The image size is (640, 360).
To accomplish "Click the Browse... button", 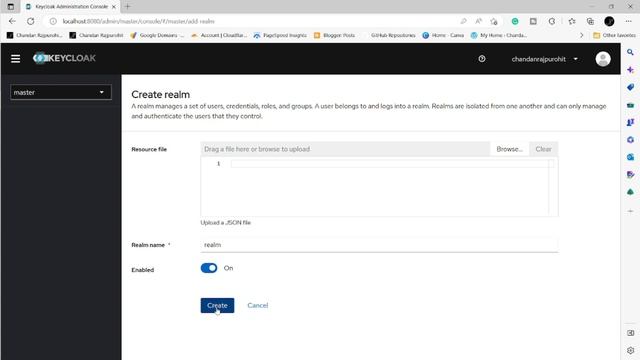I will 509,149.
